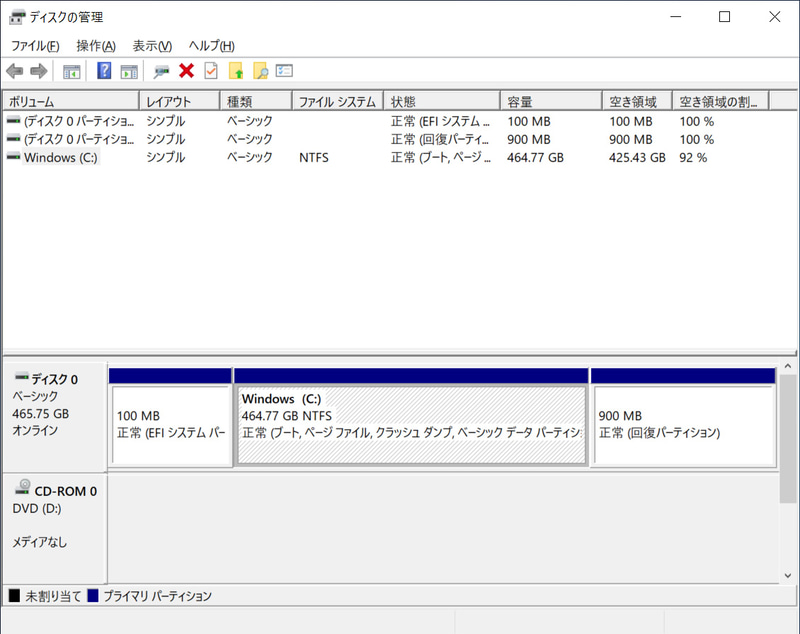The image size is (800, 634).
Task: Click 正常 (回復パーティ status cell
Action: tap(440, 139)
